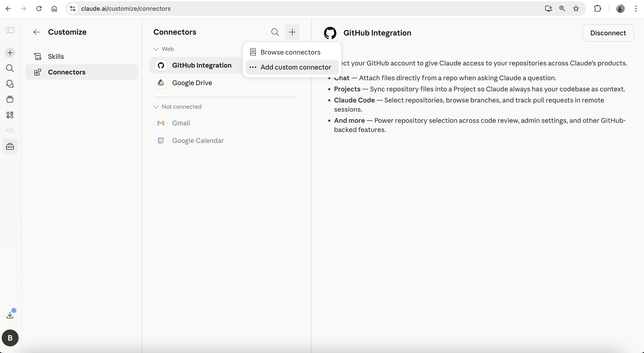Open chats icon in left rail
644x353 pixels.
tap(10, 84)
